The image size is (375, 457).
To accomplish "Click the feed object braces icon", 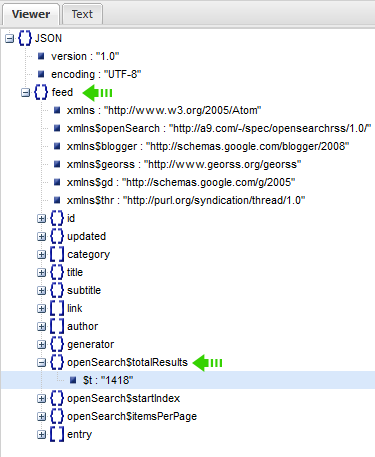I will pos(41,92).
